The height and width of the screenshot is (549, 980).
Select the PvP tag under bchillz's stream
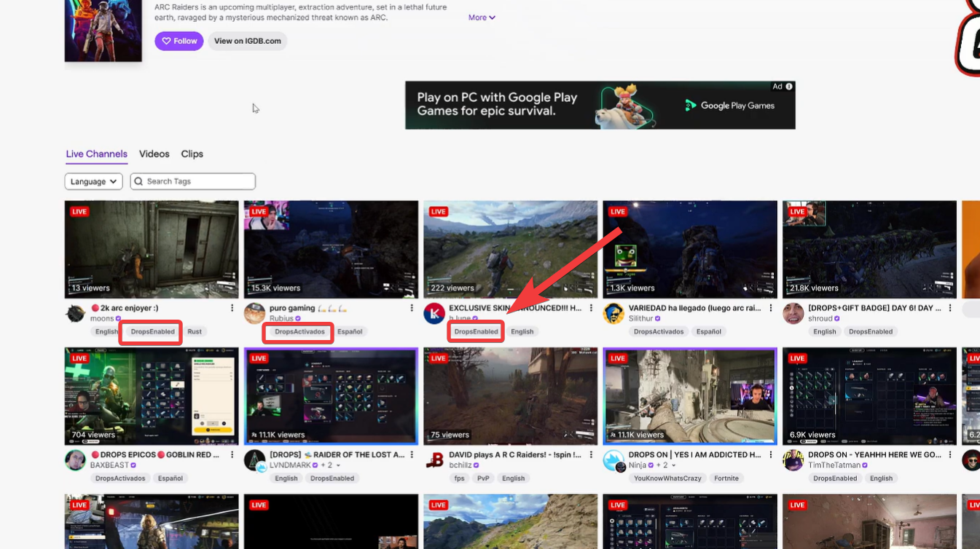(x=483, y=478)
